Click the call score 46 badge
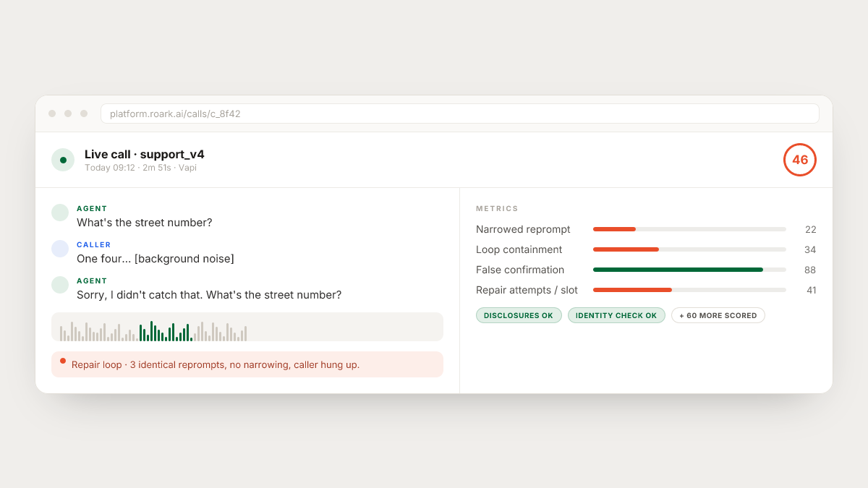The width and height of the screenshot is (868, 488). click(x=799, y=160)
